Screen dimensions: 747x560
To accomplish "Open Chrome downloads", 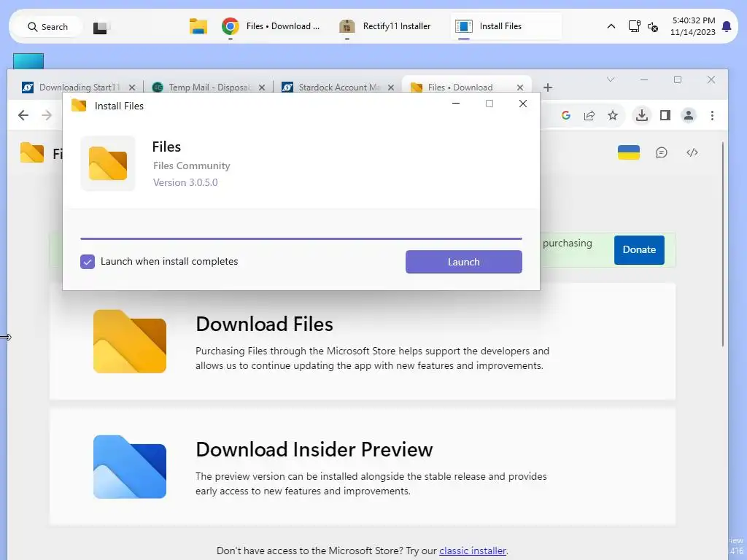I will 642,115.
